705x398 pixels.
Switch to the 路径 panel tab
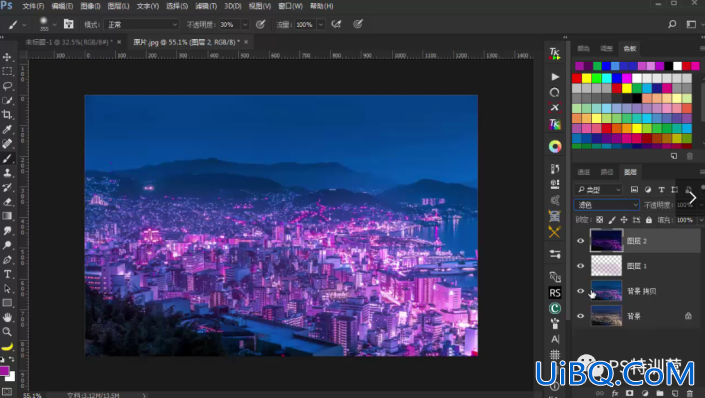(607, 172)
